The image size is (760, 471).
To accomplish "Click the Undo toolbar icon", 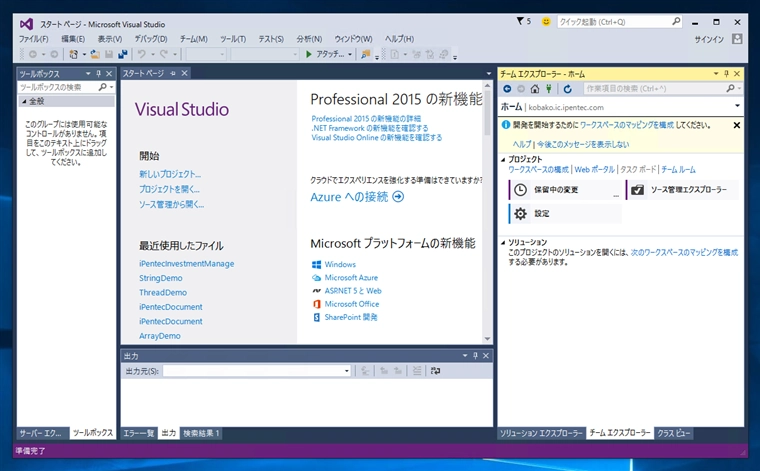I will point(142,54).
